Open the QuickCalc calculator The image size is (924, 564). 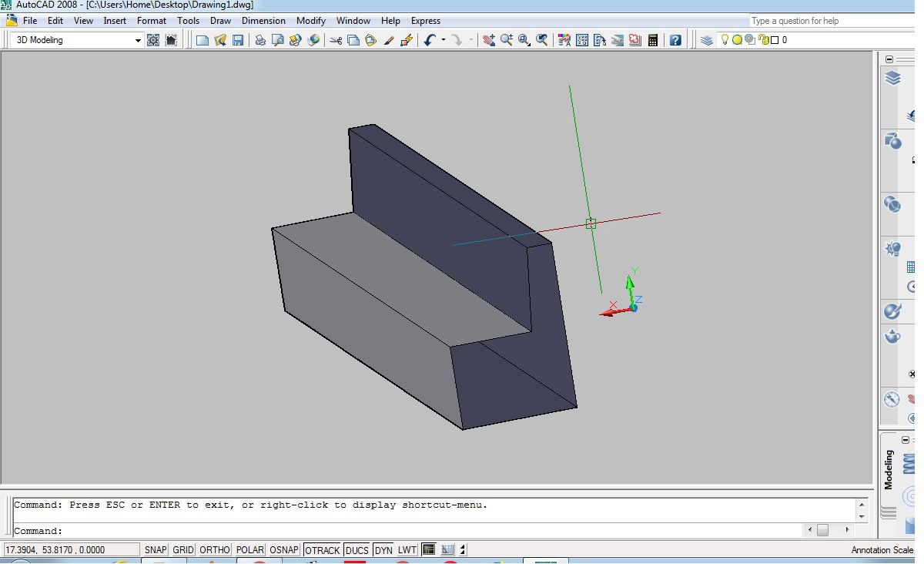(653, 40)
